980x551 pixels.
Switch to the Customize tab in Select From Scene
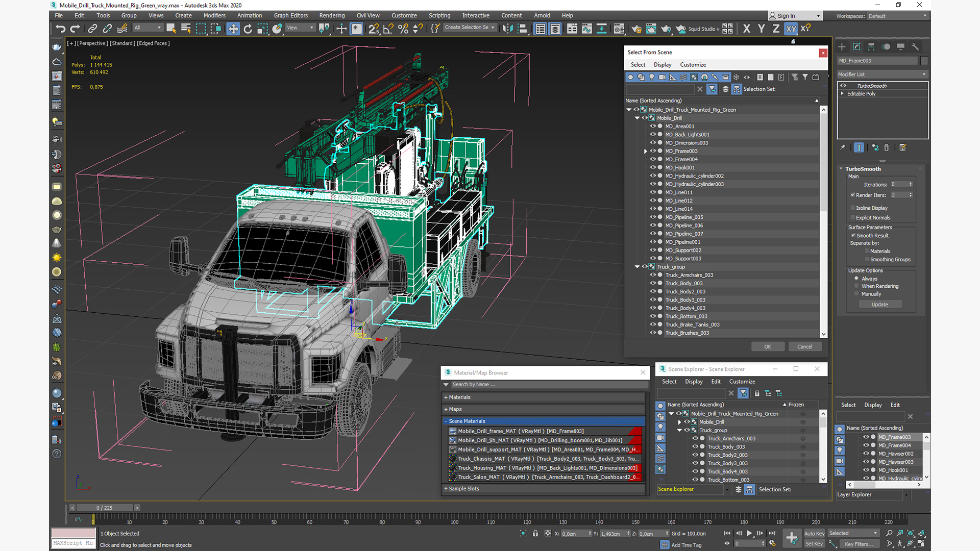click(692, 65)
